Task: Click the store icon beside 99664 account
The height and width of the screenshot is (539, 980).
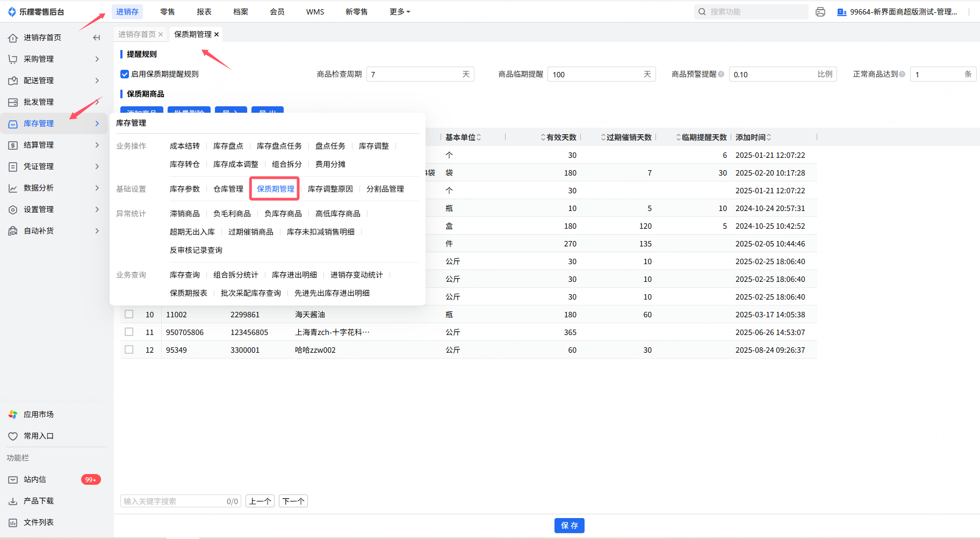Action: click(842, 12)
